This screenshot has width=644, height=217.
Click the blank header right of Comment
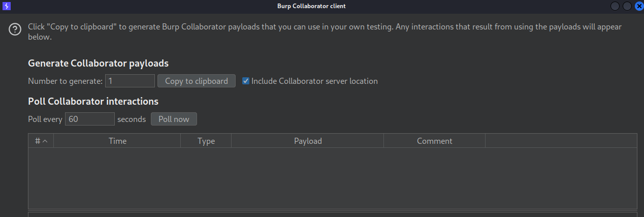561,141
